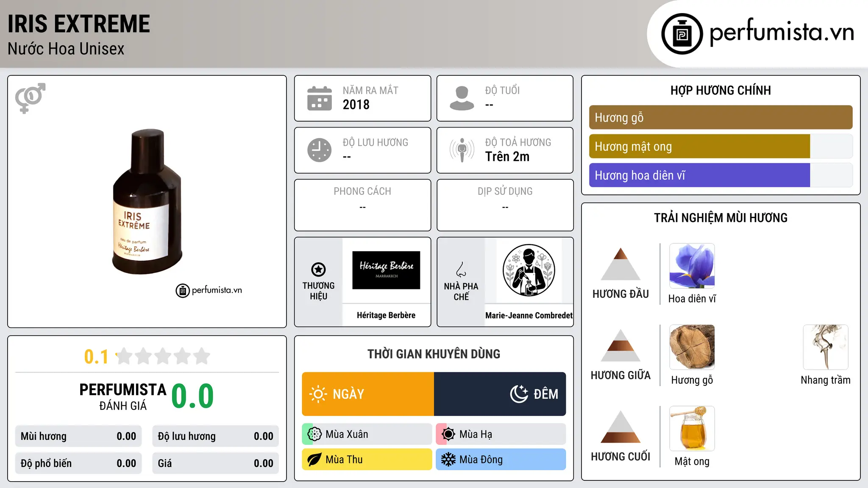868x488 pixels.
Task: Click the sun icon in Ngày panel
Action: pyautogui.click(x=318, y=394)
